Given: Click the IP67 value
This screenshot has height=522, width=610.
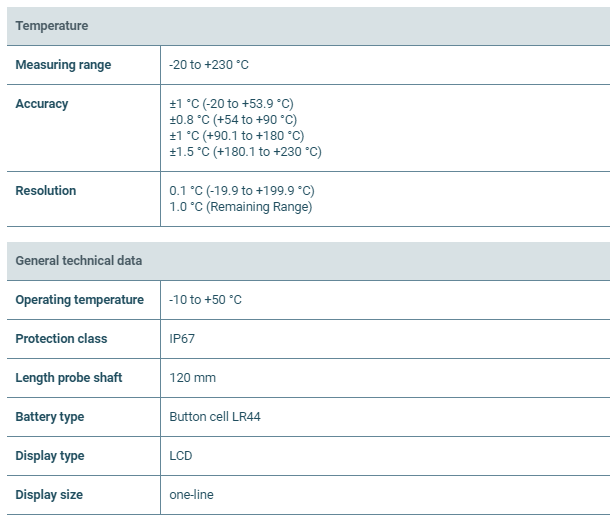Looking at the screenshot, I should (182, 339).
